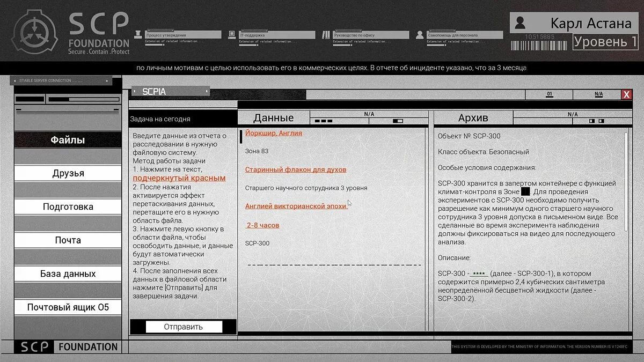This screenshot has width=644, height=362.
Task: Click подчеркнутый красным sample text in instructions
Action: pyautogui.click(x=179, y=178)
